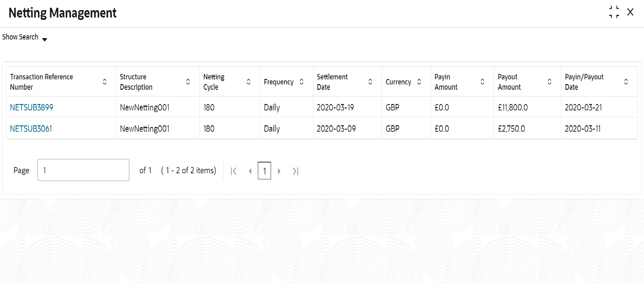Select page 1 in pagination

click(264, 171)
